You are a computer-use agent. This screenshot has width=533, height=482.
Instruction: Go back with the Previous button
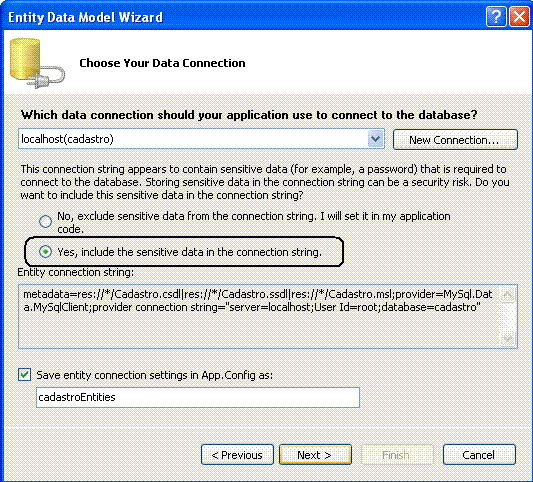[x=237, y=454]
